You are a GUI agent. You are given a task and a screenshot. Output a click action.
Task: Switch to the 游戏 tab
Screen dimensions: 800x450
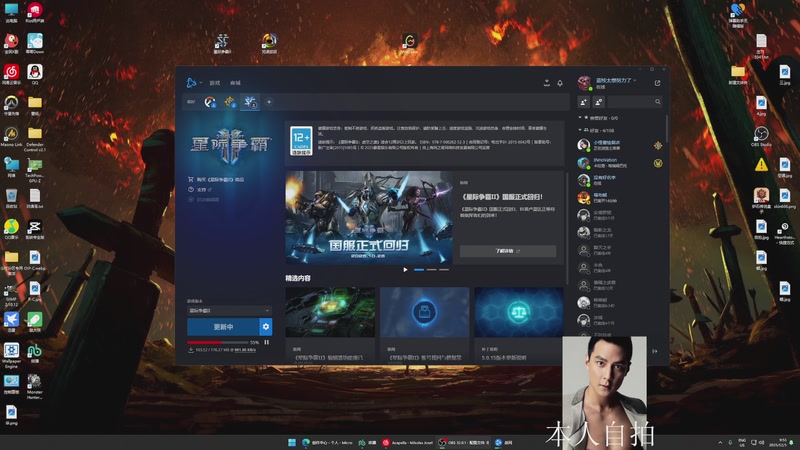click(x=215, y=83)
